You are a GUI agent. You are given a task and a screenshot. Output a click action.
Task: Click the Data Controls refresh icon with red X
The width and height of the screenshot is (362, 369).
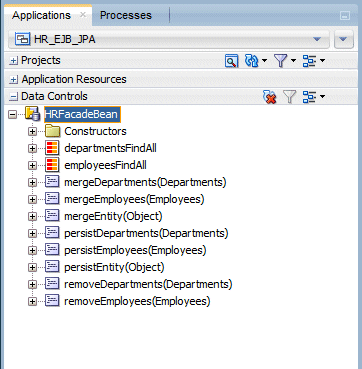click(x=270, y=97)
